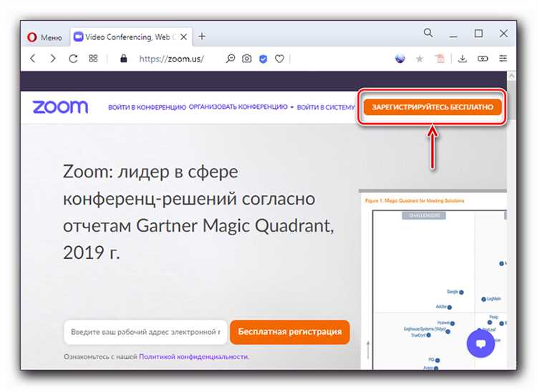Close the Video Conferencing tab
The image size is (537, 392).
coord(183,37)
